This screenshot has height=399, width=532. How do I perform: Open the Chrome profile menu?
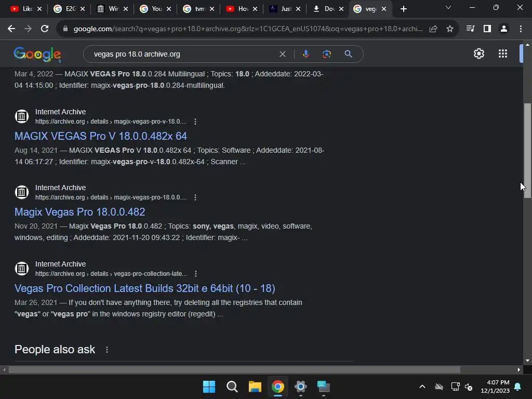(504, 29)
